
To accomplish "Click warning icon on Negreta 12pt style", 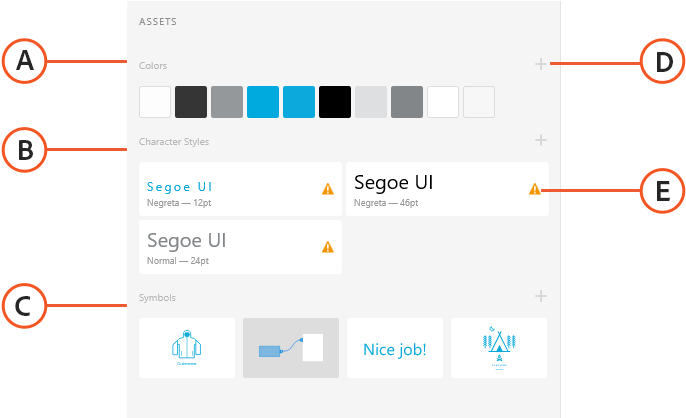I will [x=328, y=189].
